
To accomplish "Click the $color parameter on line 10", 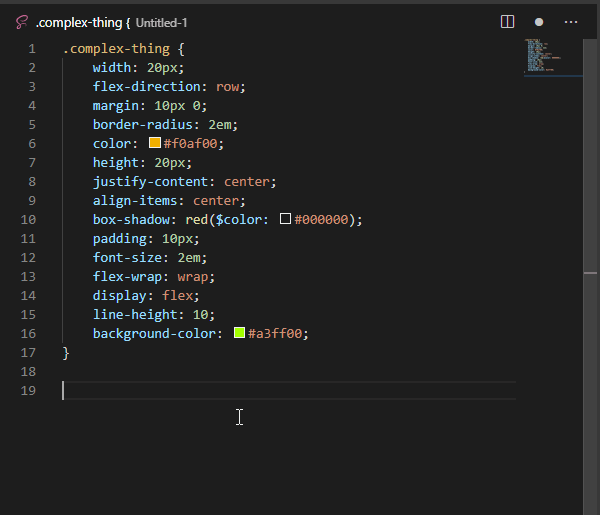I will (x=239, y=220).
